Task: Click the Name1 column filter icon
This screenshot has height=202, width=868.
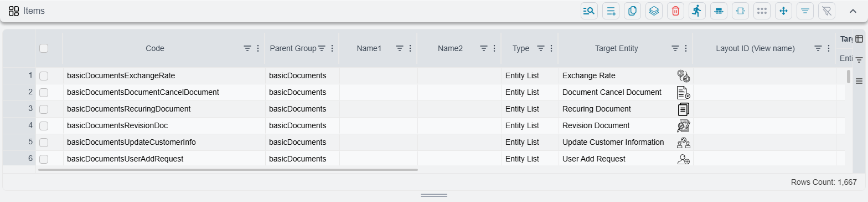Action: coord(400,49)
